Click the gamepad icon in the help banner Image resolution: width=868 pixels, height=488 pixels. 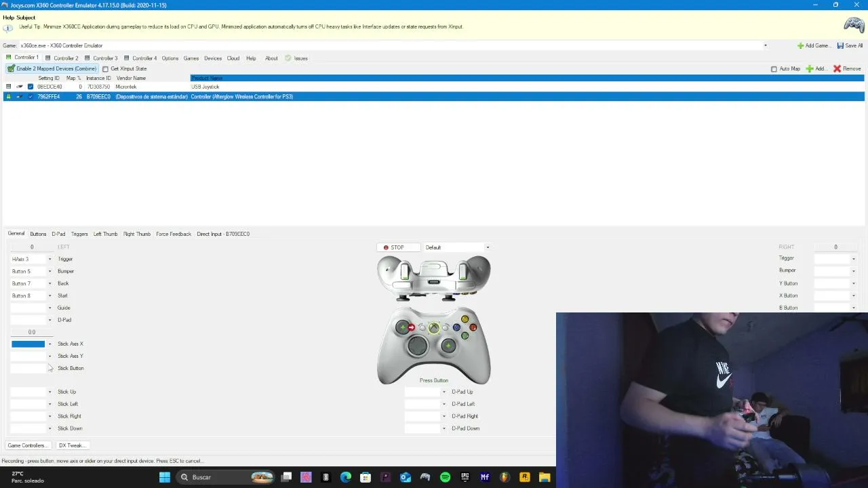coord(853,25)
